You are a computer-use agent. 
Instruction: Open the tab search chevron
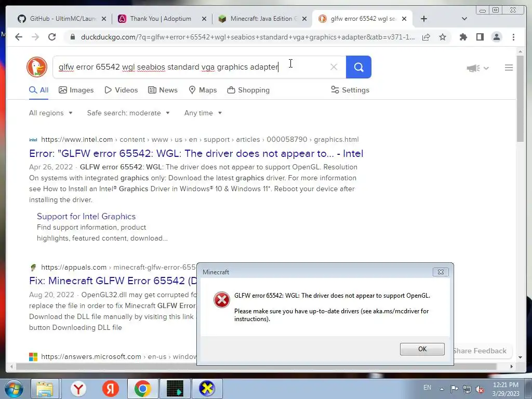click(464, 19)
